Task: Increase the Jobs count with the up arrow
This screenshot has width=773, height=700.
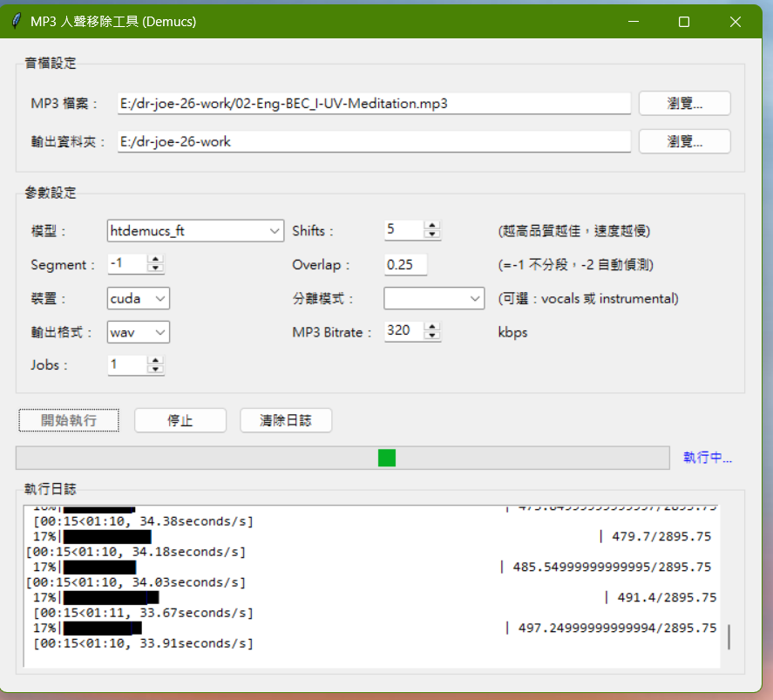Action: point(157,361)
